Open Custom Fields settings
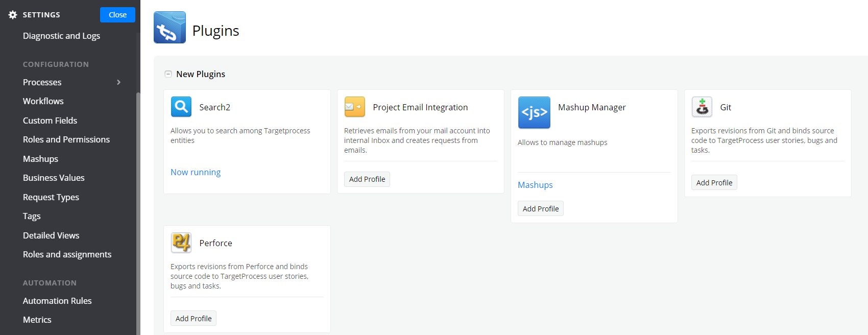Screen dimensions: 868x335 tap(50, 121)
